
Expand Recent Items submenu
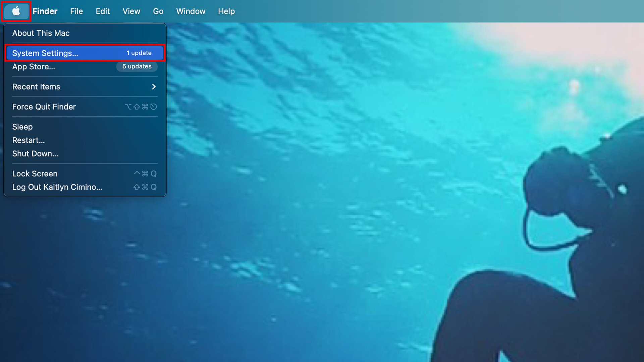coord(36,87)
